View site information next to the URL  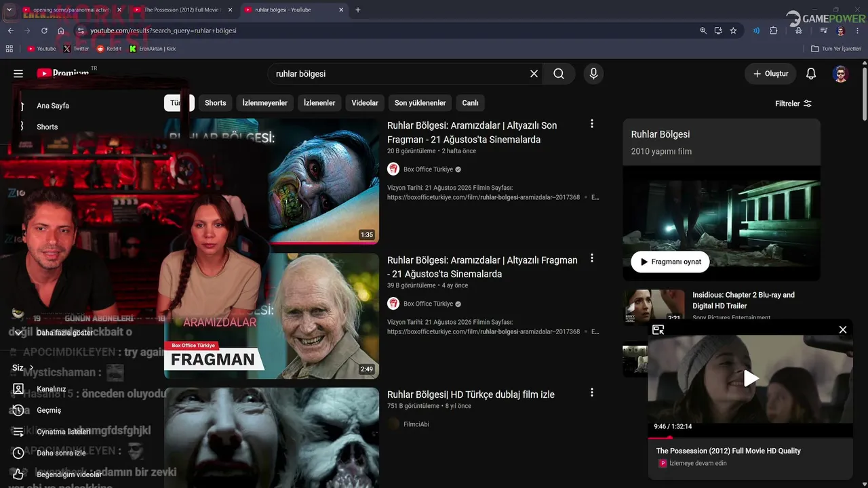point(81,30)
